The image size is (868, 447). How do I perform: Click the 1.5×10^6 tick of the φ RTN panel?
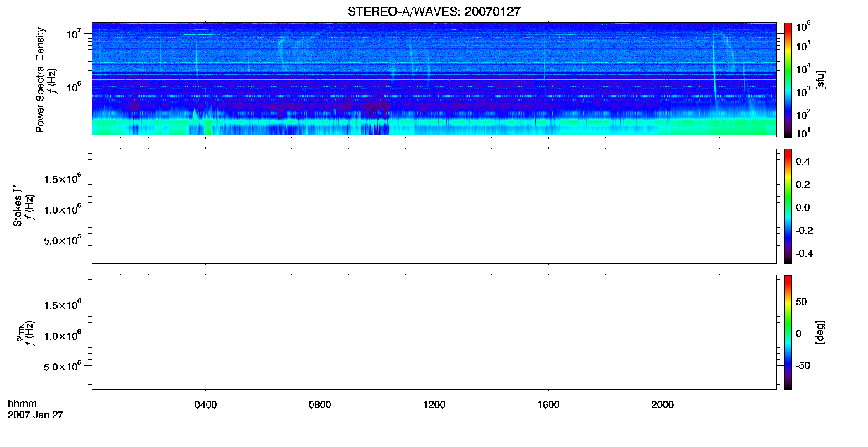tap(63, 305)
